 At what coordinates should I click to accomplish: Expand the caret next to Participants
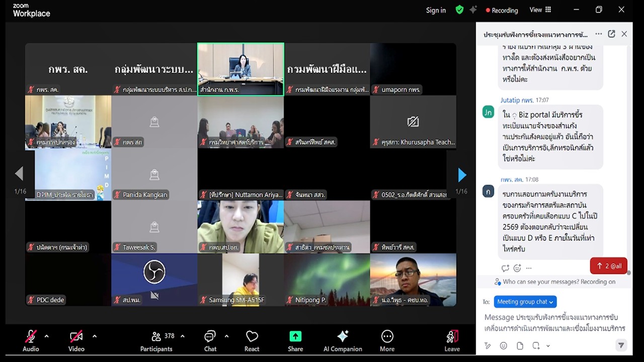pyautogui.click(x=182, y=336)
